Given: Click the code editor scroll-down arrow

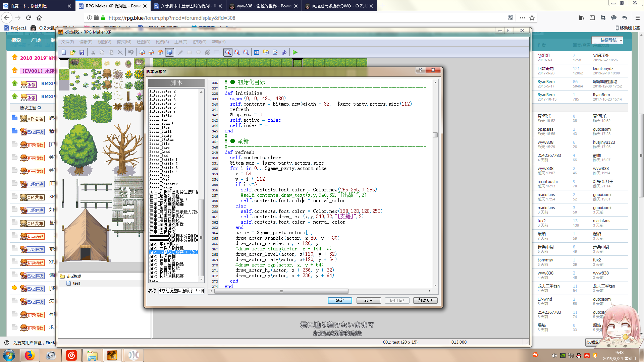Looking at the screenshot, I should tap(435, 285).
